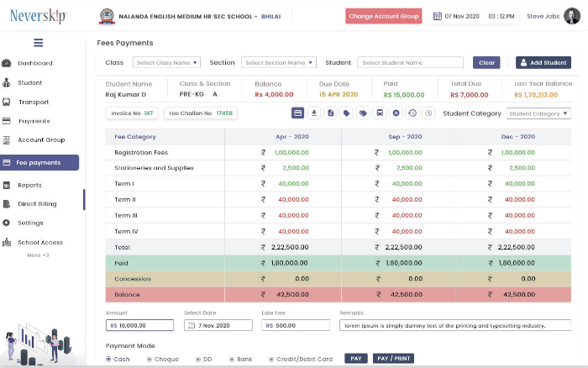The width and height of the screenshot is (588, 368).
Task: Select the Bank payment mode
Action: tap(241, 359)
